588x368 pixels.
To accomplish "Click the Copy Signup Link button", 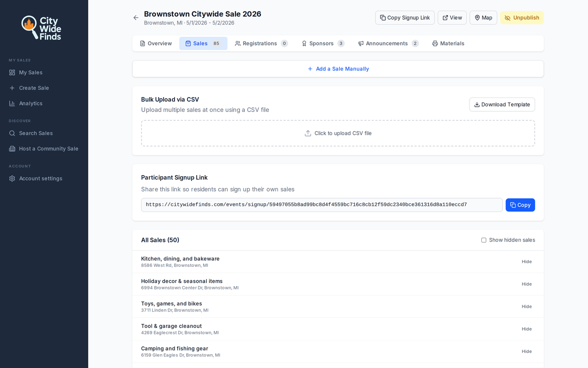I will (405, 18).
